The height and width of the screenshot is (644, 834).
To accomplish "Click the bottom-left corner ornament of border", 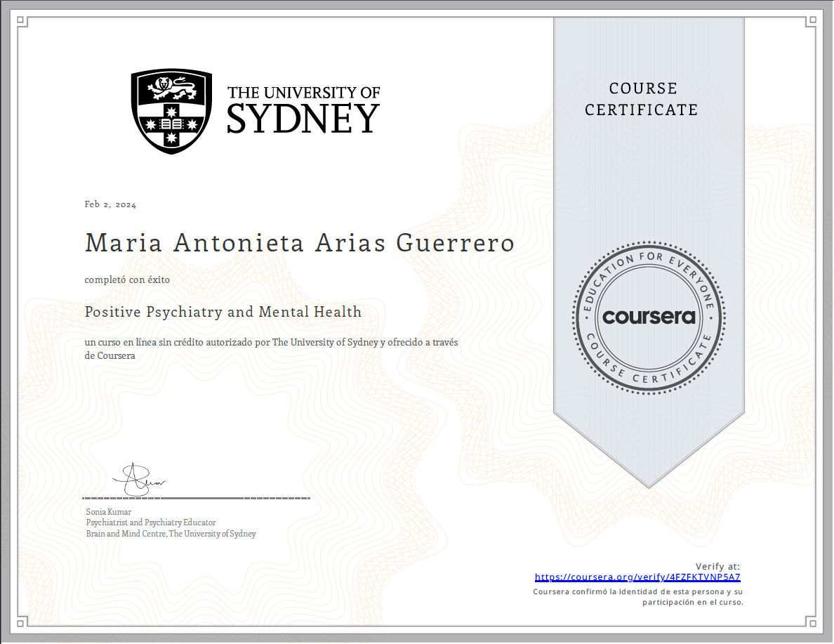I will point(20,622).
